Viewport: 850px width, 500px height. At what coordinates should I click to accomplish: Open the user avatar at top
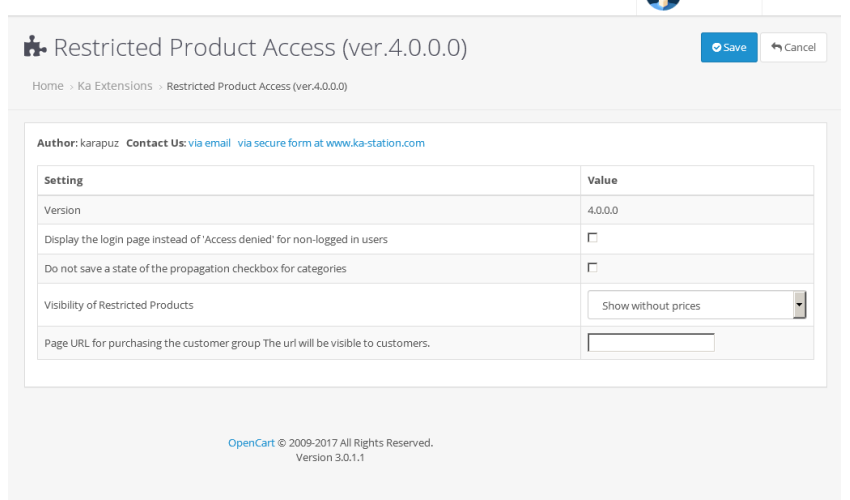tap(663, 4)
